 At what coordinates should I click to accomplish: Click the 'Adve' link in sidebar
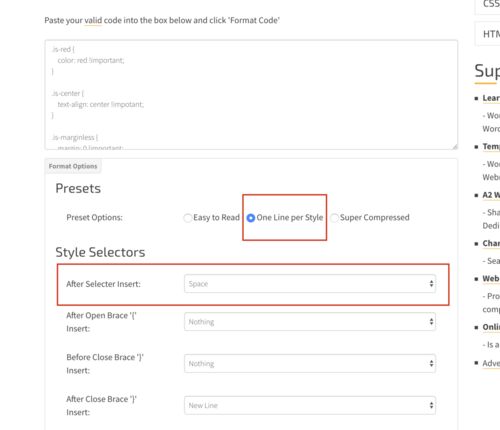(491, 363)
